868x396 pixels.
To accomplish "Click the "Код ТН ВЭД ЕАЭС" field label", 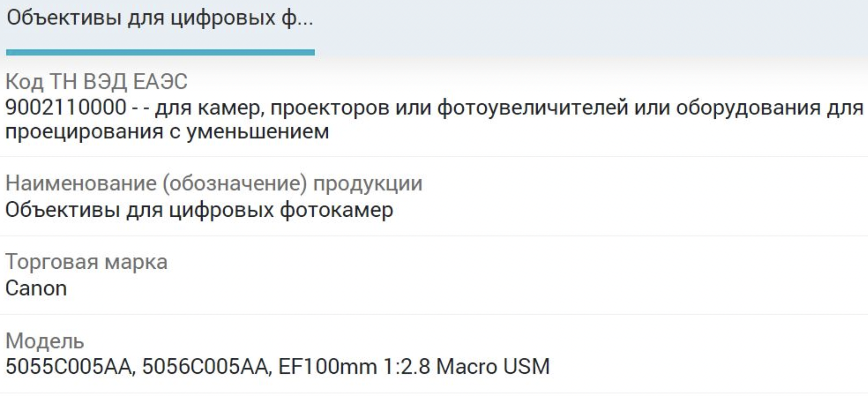I will (x=96, y=81).
